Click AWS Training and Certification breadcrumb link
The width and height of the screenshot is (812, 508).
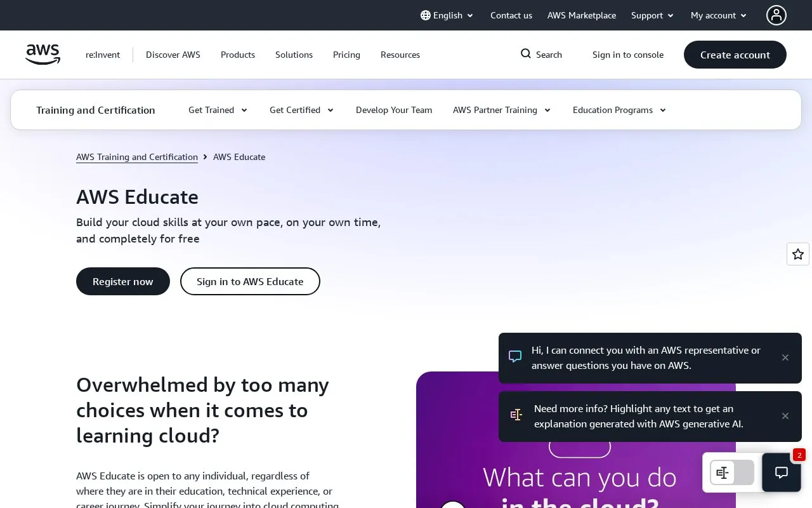(137, 157)
